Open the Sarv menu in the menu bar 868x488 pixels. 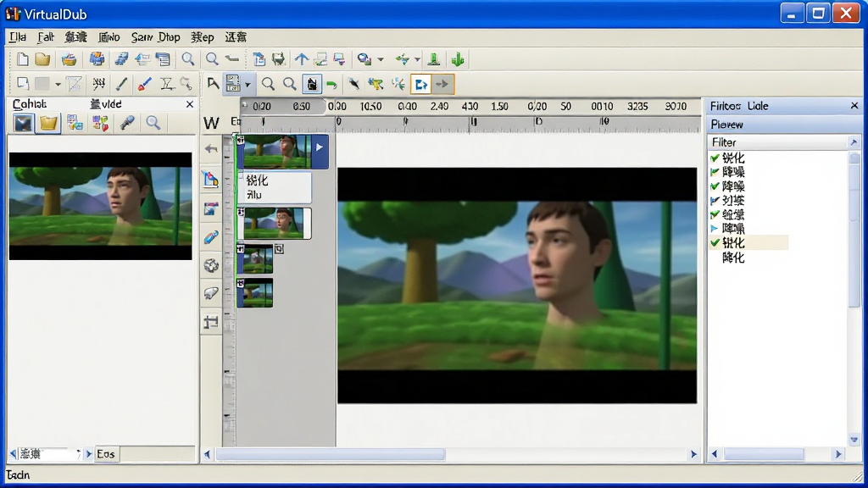tap(142, 37)
